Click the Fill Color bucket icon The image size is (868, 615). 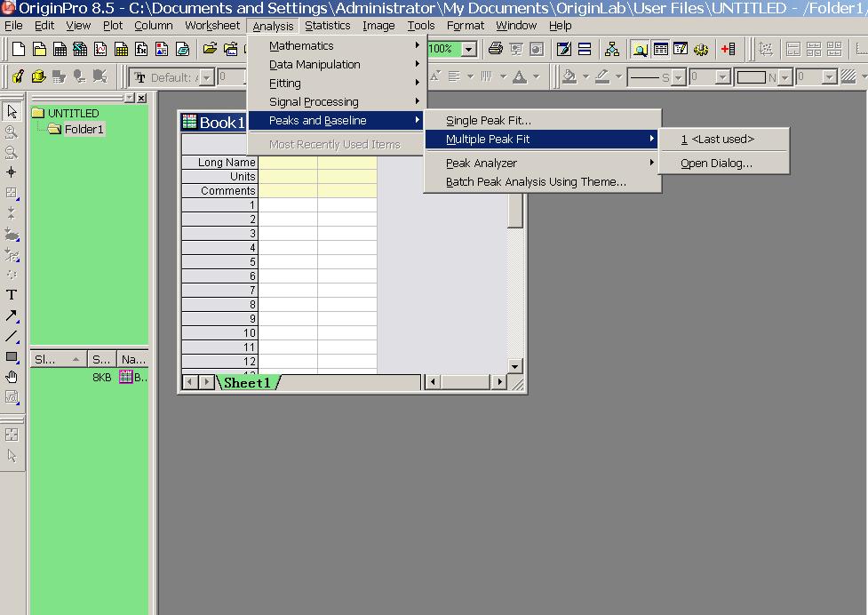pyautogui.click(x=569, y=77)
